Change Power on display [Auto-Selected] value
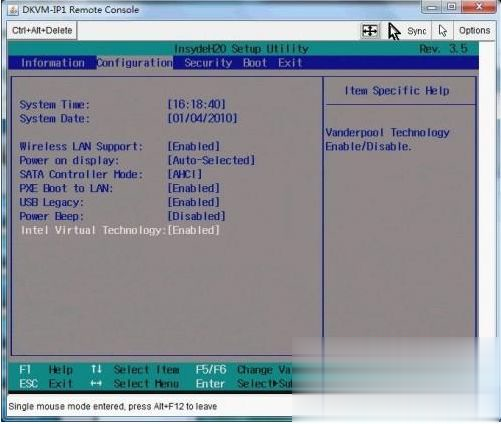The width and height of the screenshot is (501, 424). pos(211,160)
